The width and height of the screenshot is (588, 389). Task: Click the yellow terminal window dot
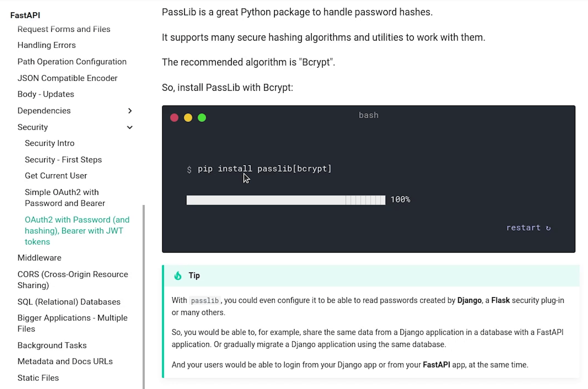click(x=188, y=118)
